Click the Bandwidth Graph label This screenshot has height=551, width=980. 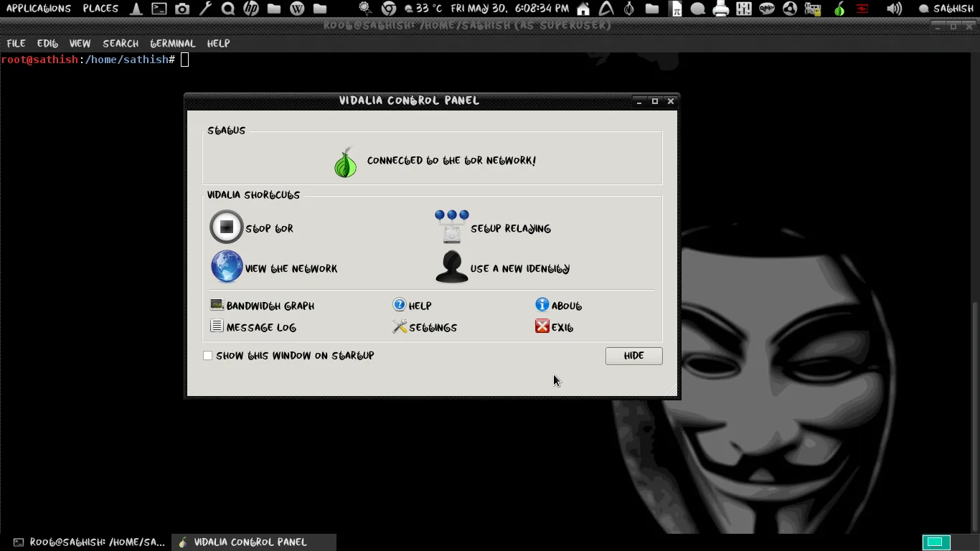[270, 306]
